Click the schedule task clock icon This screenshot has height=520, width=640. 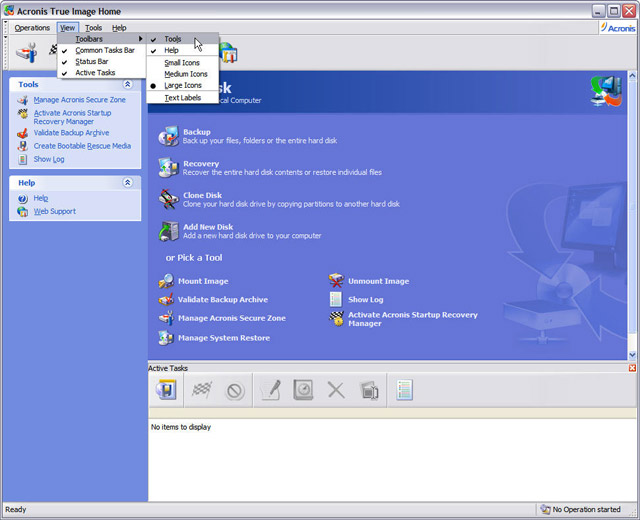tap(303, 390)
